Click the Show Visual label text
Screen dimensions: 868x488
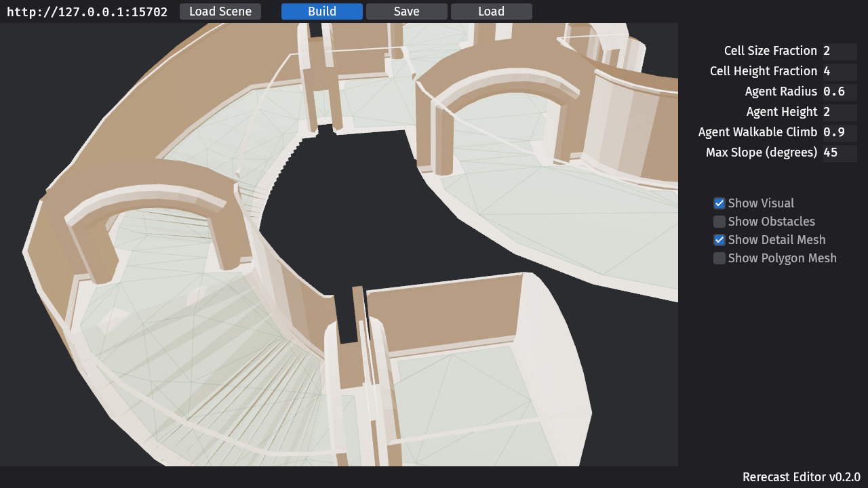point(759,203)
